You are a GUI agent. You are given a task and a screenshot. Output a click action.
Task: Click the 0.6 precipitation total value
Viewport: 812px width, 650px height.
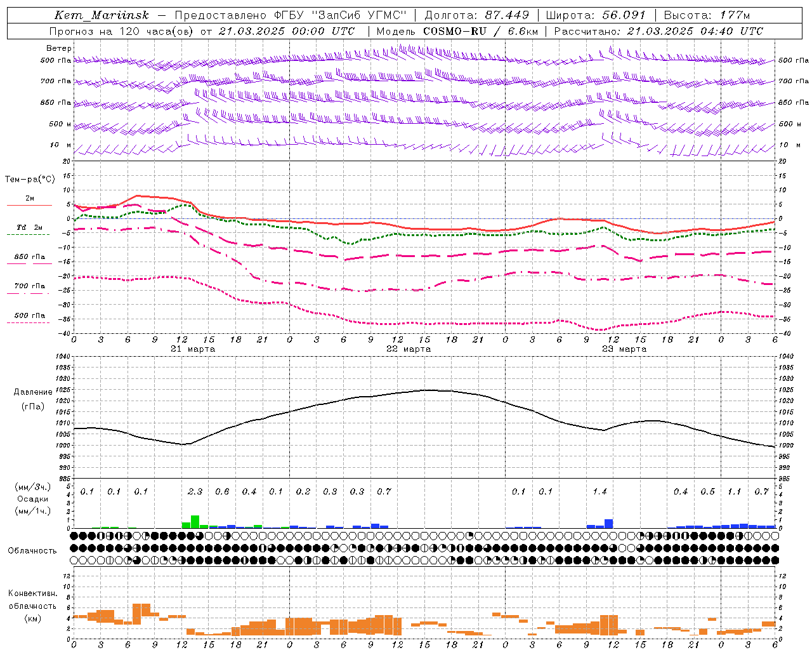coord(222,491)
